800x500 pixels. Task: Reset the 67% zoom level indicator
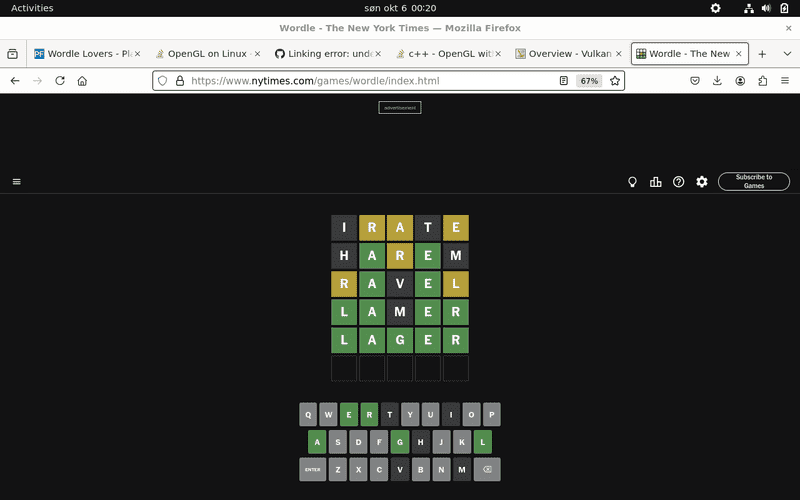pos(589,81)
